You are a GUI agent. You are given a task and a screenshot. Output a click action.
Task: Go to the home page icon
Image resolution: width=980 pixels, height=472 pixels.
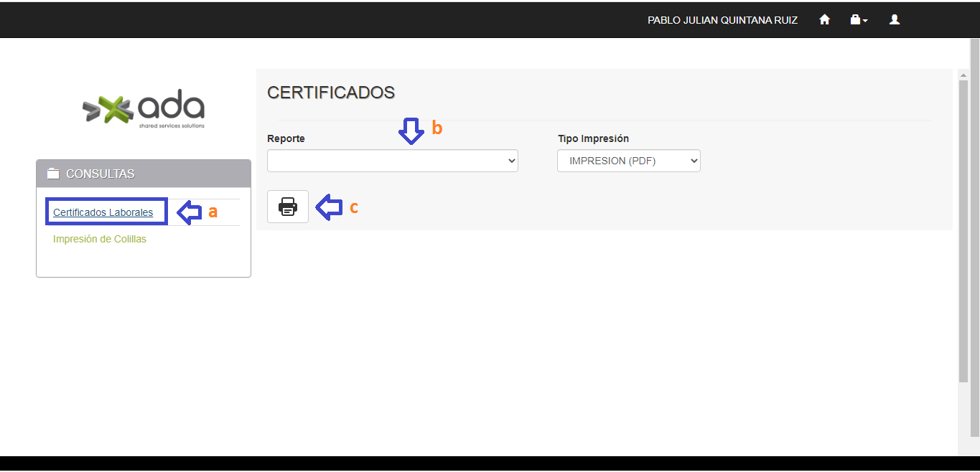tap(824, 20)
